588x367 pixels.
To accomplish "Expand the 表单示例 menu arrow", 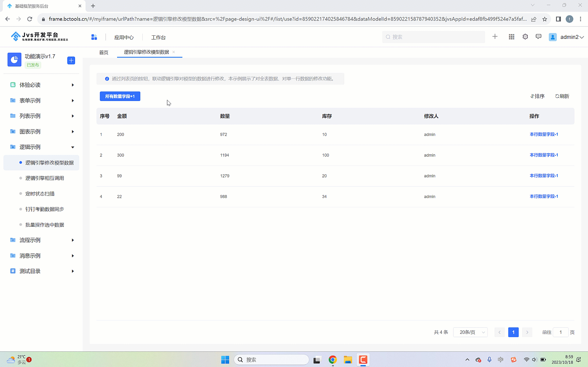I will (73, 101).
